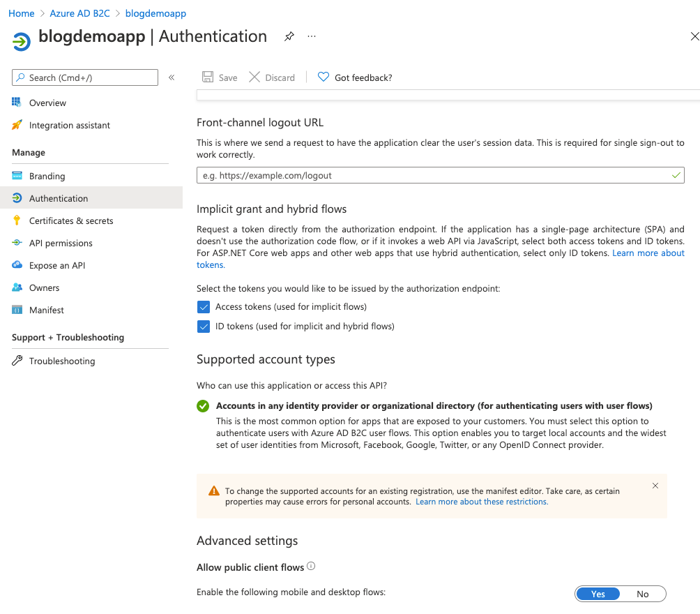Focus the Front-channel logout URL field

440,175
